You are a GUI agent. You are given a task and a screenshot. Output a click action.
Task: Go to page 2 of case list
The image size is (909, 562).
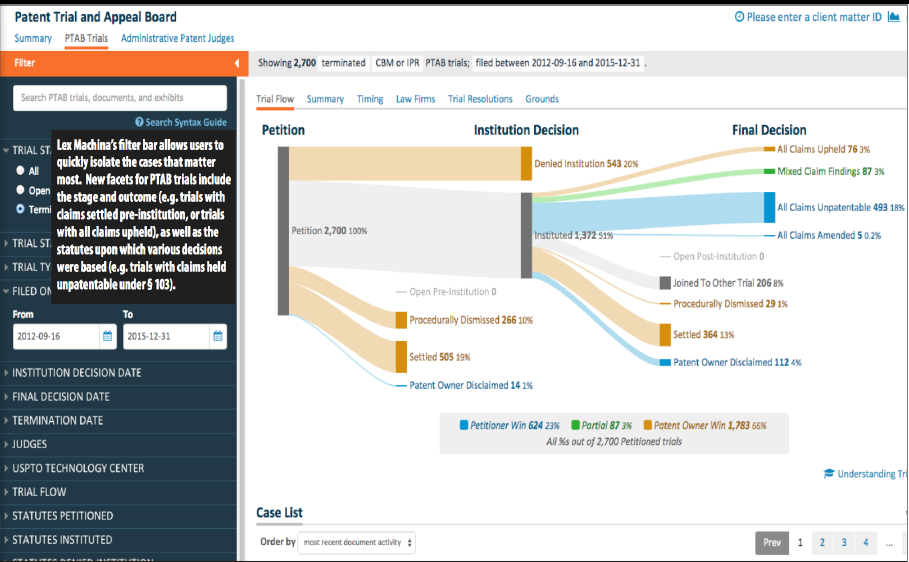(822, 543)
